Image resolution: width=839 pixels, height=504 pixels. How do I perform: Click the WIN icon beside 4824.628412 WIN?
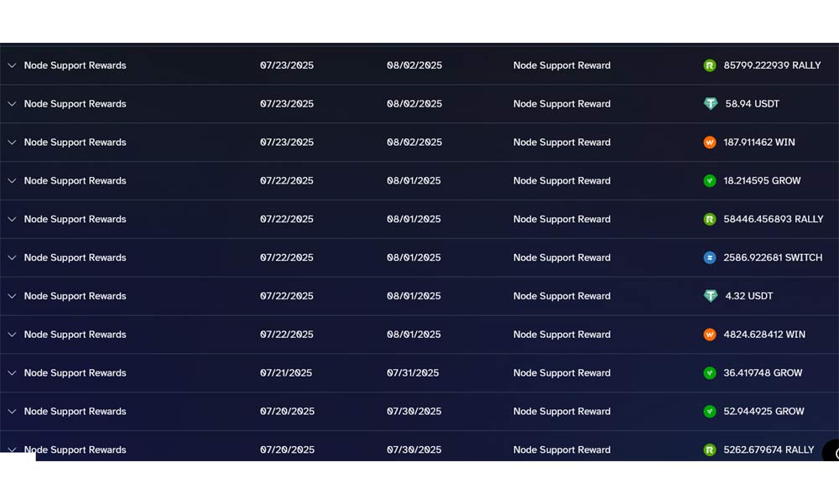click(710, 335)
